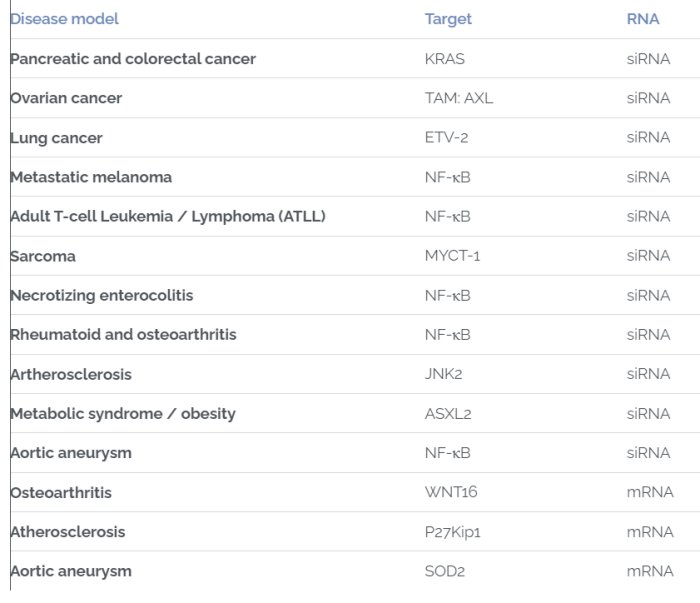Select Pancreatic and colorectal cancer row

[133, 59]
